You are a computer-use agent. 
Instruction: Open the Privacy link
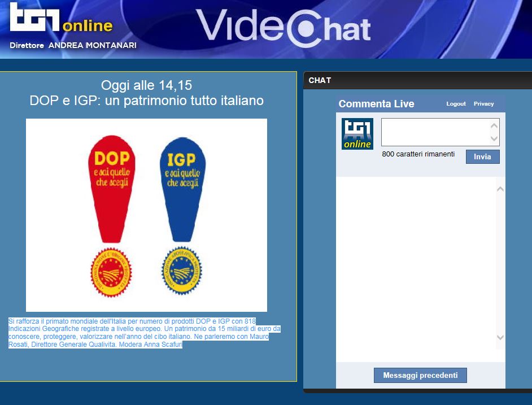(483, 104)
